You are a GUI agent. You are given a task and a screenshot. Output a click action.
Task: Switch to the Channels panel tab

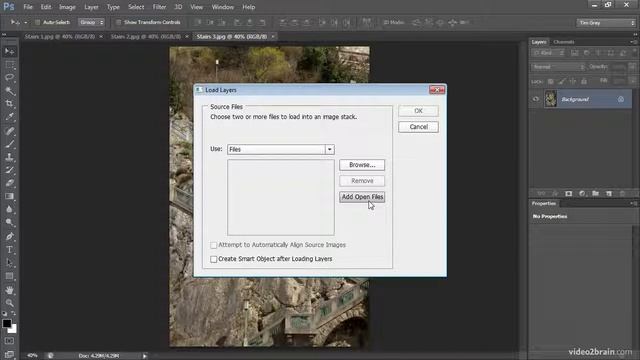point(564,42)
